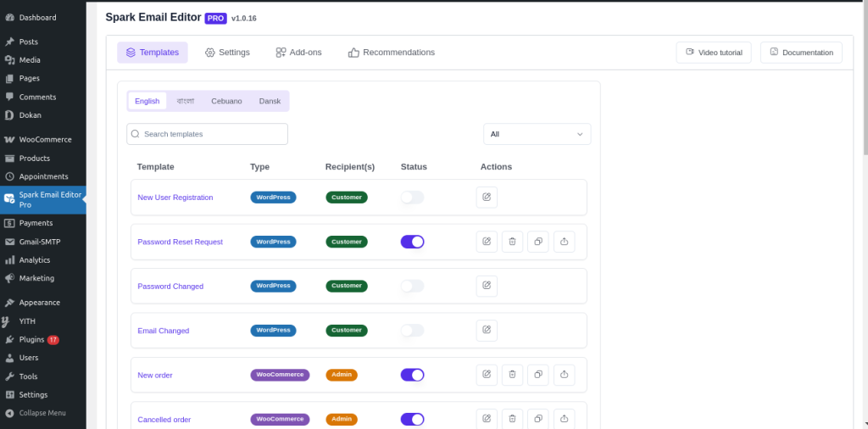Enable the New User Registration status toggle
This screenshot has height=429, width=868.
pyautogui.click(x=412, y=198)
